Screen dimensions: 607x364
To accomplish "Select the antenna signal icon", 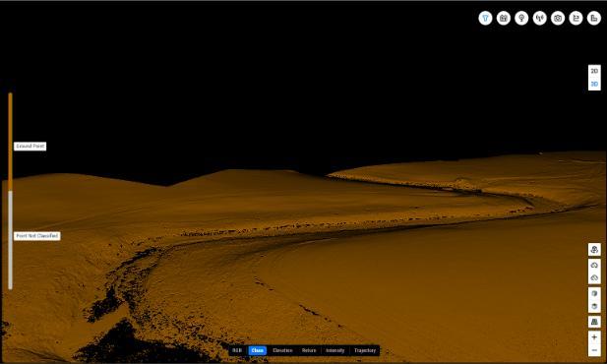I will click(x=539, y=18).
